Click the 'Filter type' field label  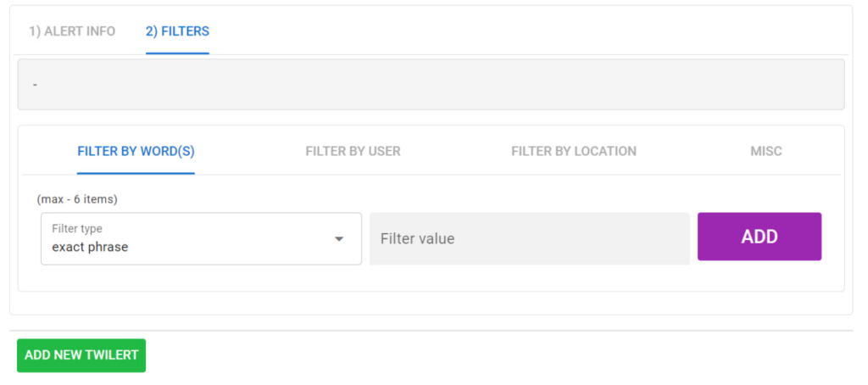point(77,229)
